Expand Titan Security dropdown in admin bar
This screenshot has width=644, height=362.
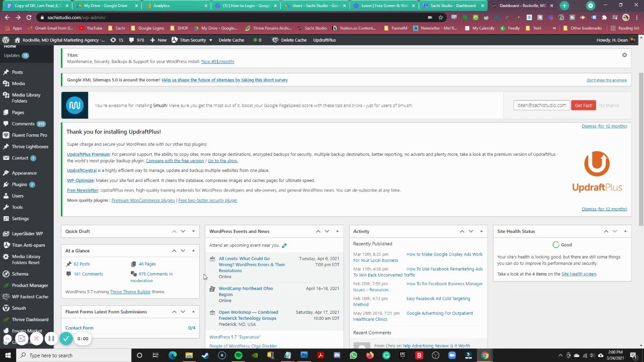tap(192, 40)
